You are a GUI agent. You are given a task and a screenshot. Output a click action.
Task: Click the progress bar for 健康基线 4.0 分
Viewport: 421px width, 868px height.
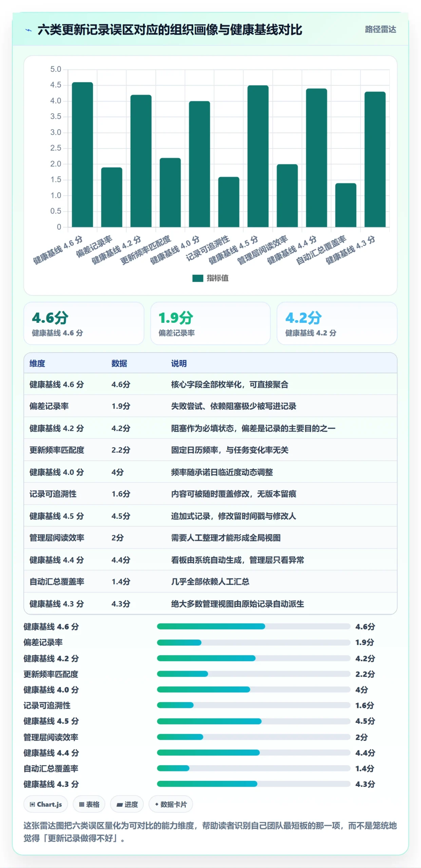pos(253,689)
